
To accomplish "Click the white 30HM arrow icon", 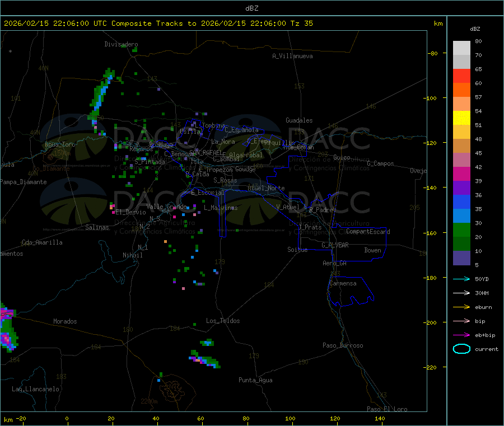I will [461, 293].
